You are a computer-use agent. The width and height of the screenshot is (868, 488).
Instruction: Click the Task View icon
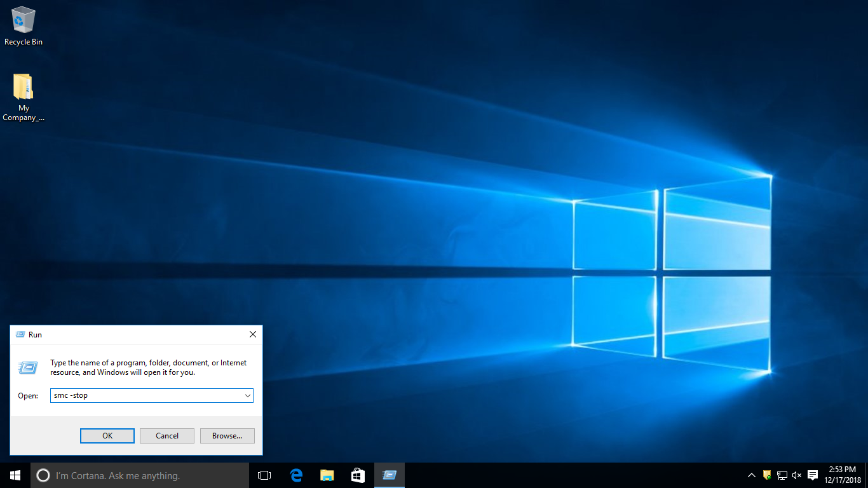click(x=264, y=475)
